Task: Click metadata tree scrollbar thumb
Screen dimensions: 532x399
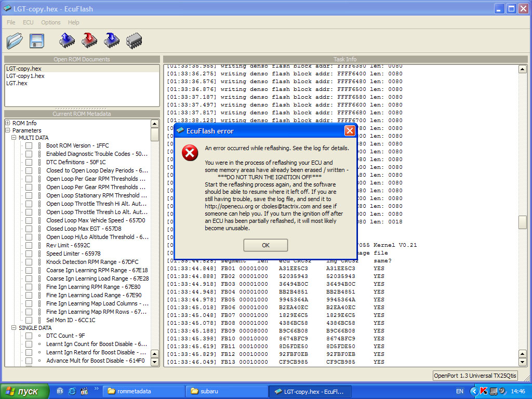Action: [x=155, y=135]
